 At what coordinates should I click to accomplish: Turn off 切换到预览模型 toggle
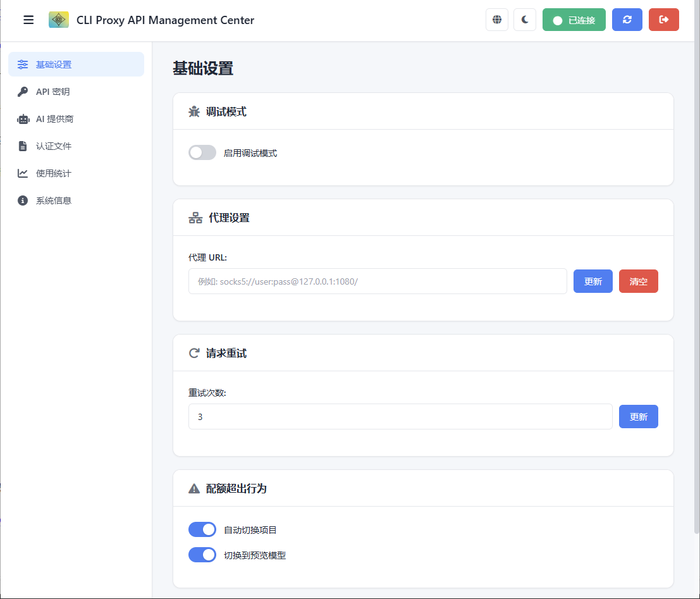point(202,555)
